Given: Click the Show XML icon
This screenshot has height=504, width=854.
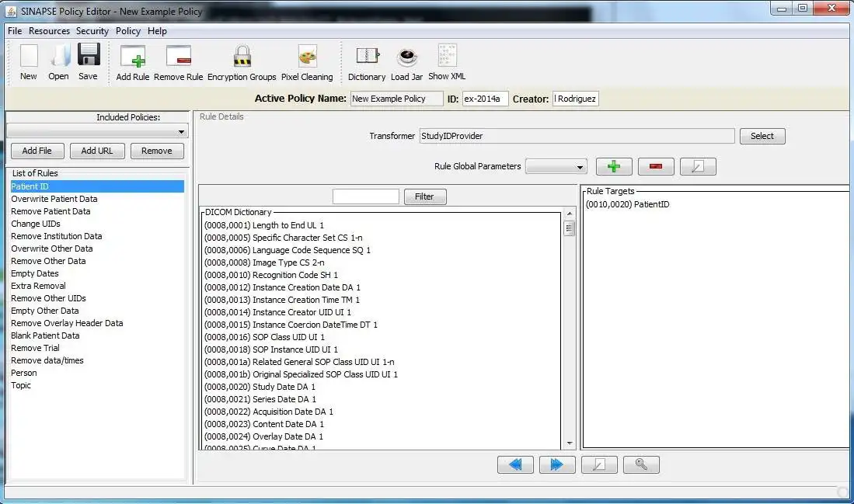Looking at the screenshot, I should 447,55.
